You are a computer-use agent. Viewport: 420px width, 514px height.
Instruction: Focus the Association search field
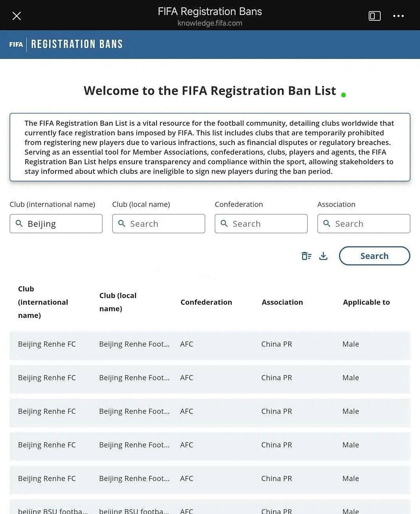coord(364,224)
